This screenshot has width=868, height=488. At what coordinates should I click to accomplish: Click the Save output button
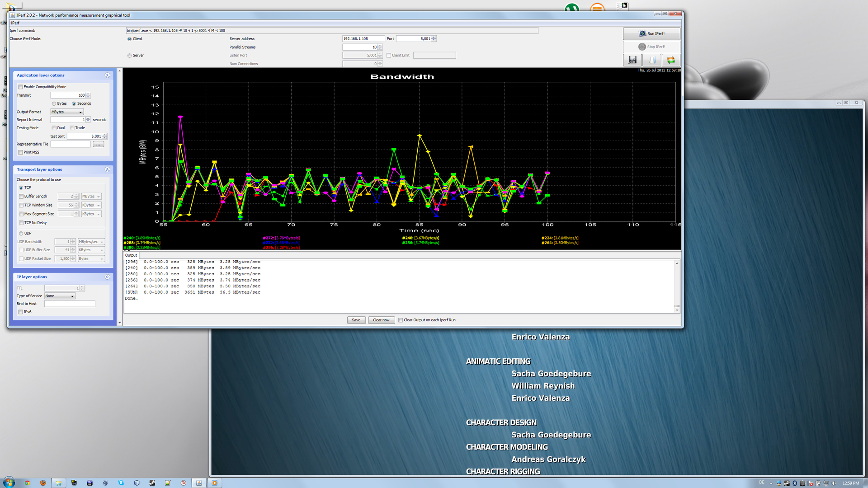click(356, 320)
